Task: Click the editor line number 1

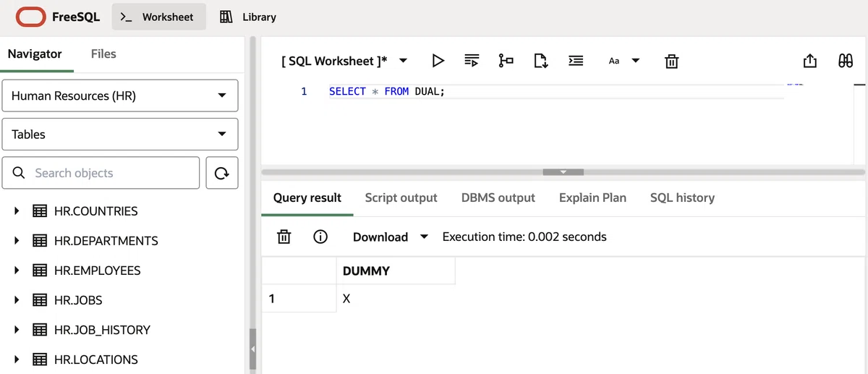Action: point(304,92)
